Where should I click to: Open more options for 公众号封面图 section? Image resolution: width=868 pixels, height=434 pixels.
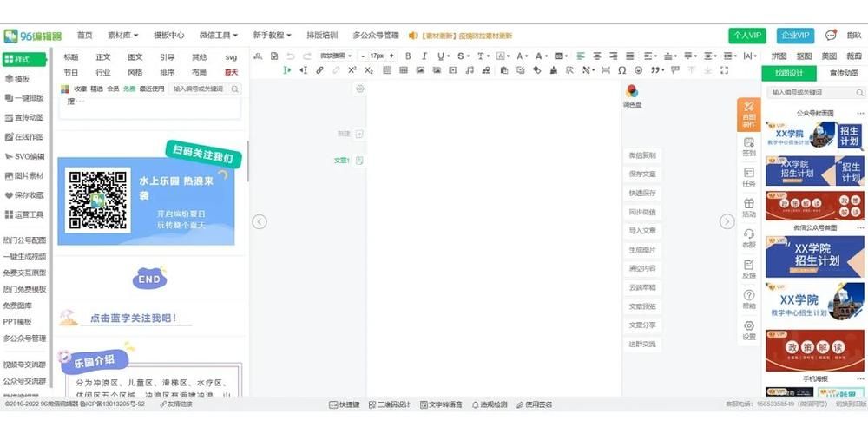tap(860, 113)
